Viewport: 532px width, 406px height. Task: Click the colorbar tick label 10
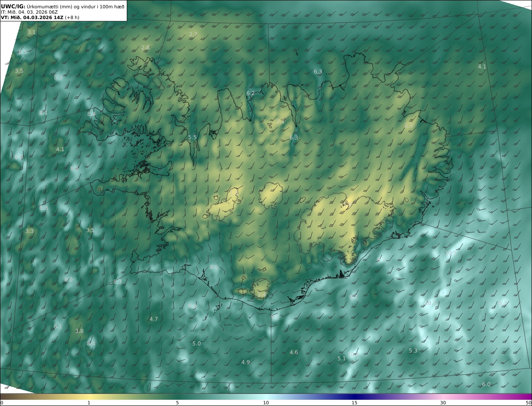266,403
